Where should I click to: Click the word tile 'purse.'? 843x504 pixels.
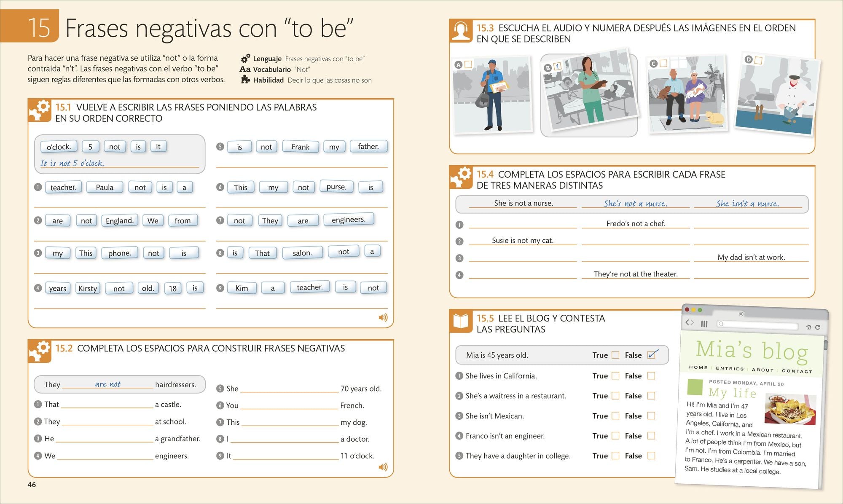(x=336, y=187)
